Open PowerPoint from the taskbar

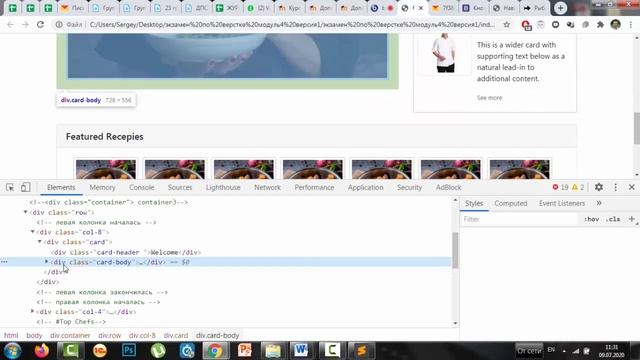pyautogui.click(x=244, y=351)
